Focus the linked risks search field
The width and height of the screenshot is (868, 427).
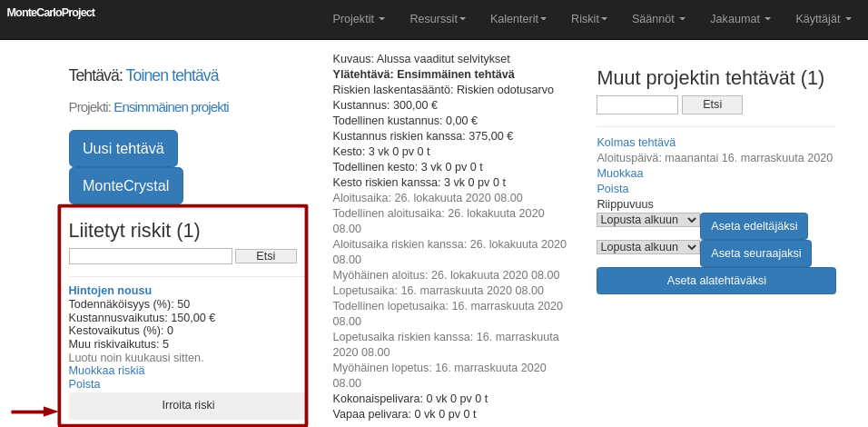[x=150, y=256]
